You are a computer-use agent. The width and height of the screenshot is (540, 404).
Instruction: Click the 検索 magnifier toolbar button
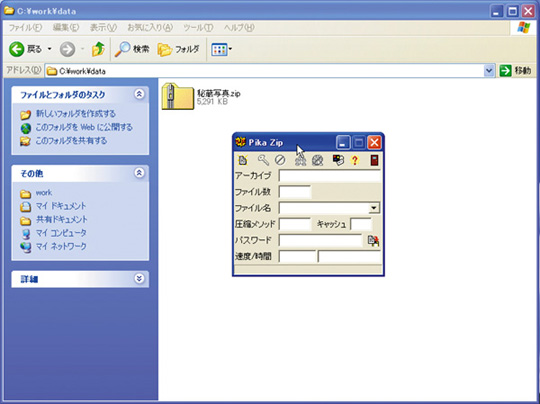click(x=133, y=49)
